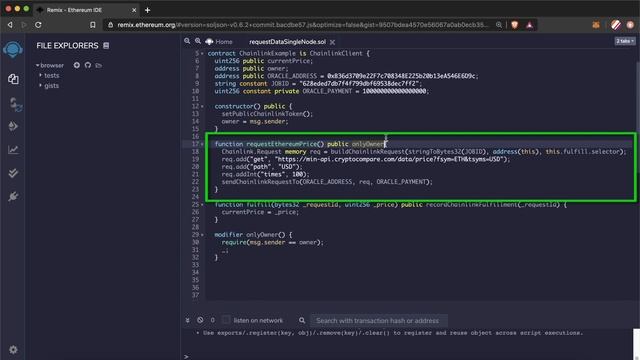Fold requestEthereumPrice function at line 17
The image size is (640, 360).
pos(202,144)
